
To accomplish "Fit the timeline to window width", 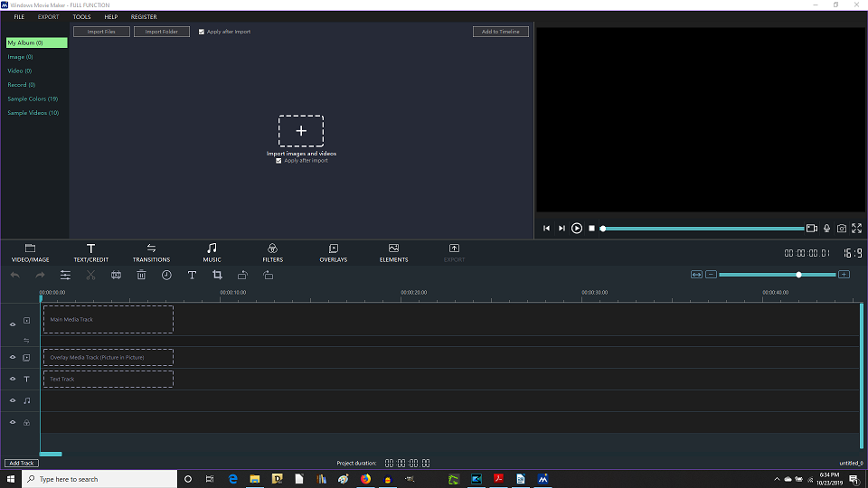I will (696, 275).
